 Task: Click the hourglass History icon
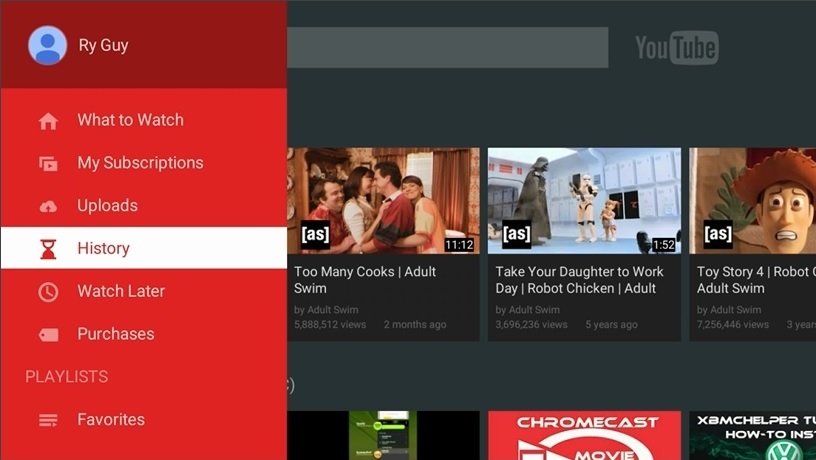(x=48, y=249)
